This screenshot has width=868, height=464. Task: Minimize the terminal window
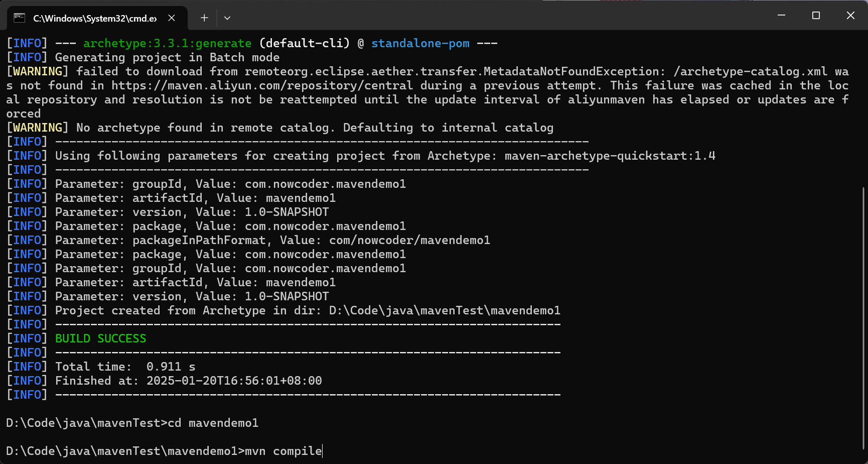point(781,16)
